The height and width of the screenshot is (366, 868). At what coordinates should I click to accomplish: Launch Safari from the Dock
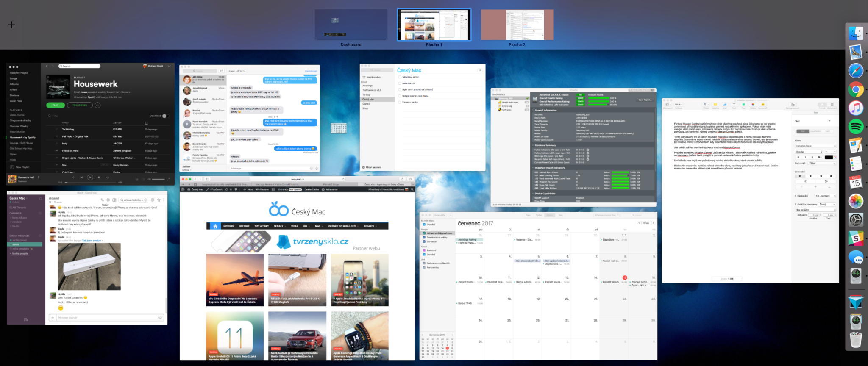(x=856, y=70)
